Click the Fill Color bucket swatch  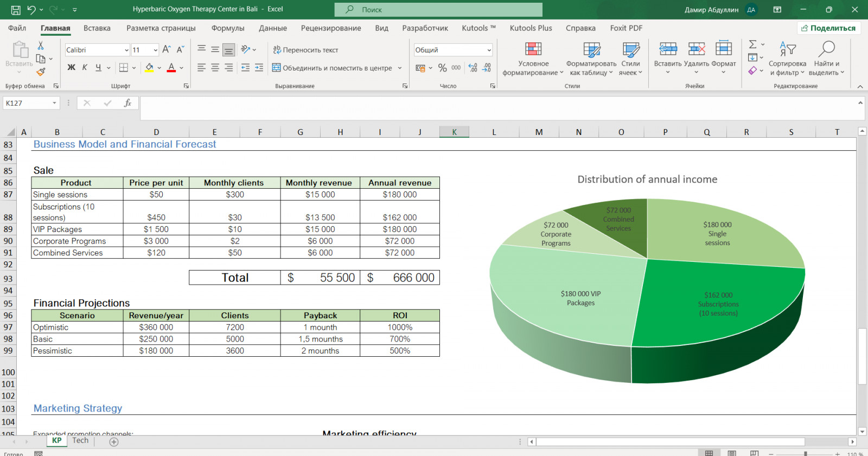(x=149, y=68)
